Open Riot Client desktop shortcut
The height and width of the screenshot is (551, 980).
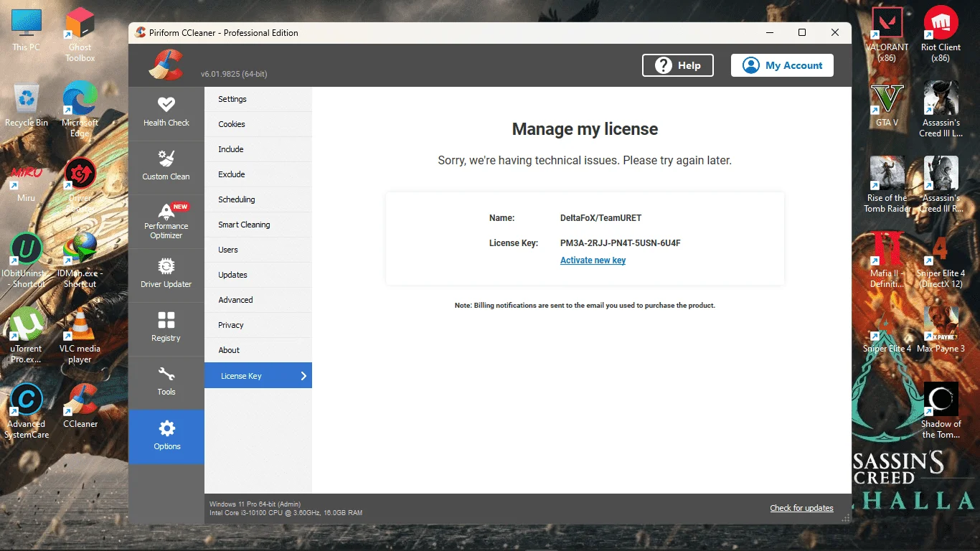[941, 34]
